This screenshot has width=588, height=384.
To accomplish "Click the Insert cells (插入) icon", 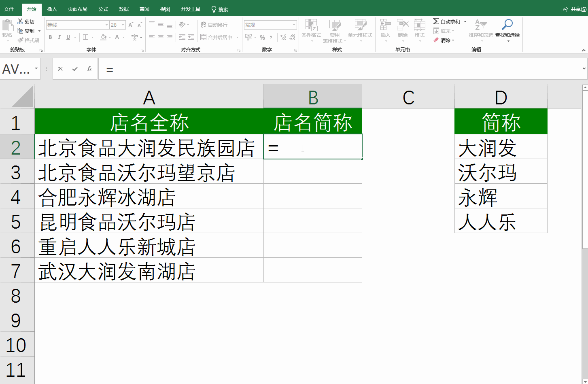I will click(x=385, y=25).
